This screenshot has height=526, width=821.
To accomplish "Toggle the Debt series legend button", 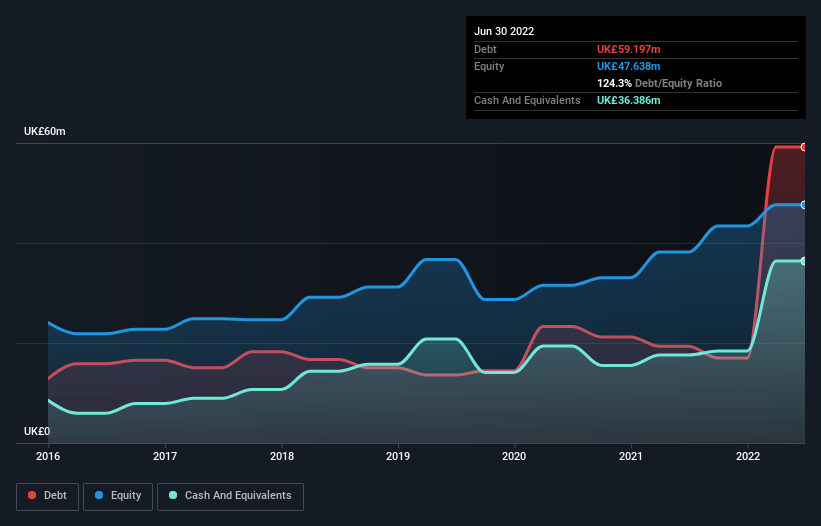I will 47,496.
